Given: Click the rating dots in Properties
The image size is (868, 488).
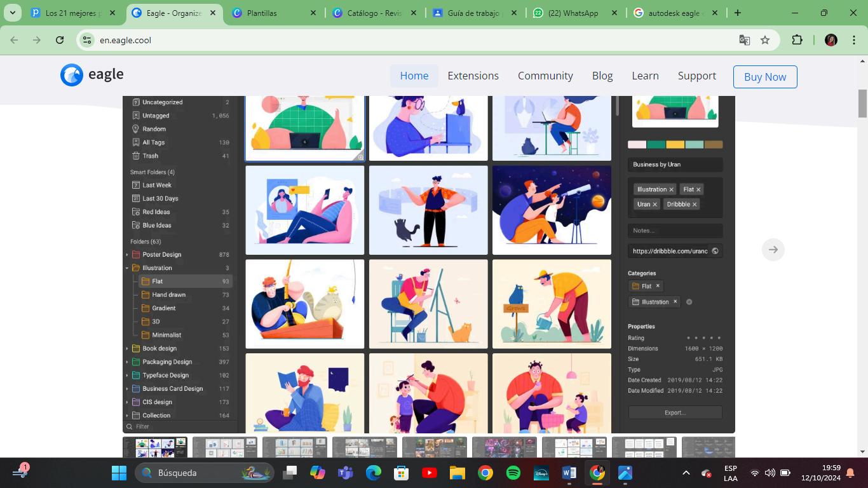Looking at the screenshot, I should pos(704,338).
